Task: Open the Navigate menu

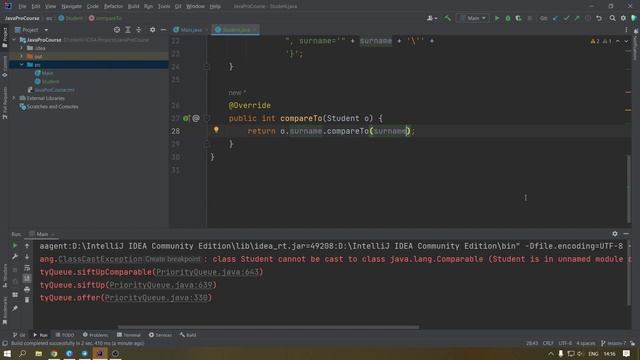Action: pyautogui.click(x=71, y=6)
